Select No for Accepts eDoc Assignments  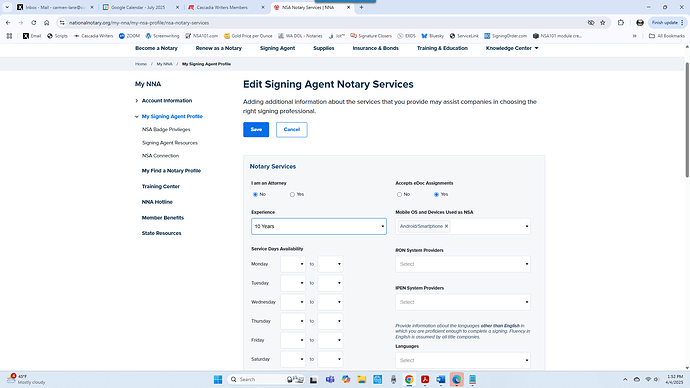(x=399, y=194)
